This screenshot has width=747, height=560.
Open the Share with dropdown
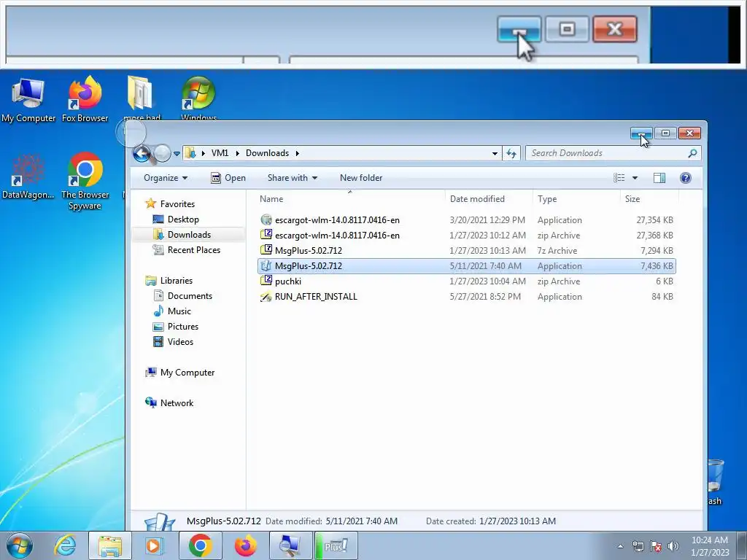pos(293,178)
